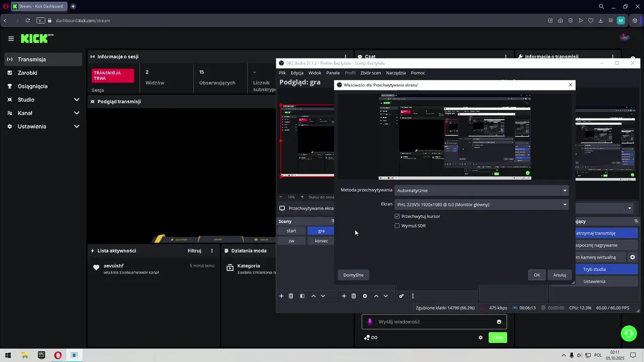Viewport: 644px width, 362px height.
Task: Open Windows Start menu
Action: click(8, 355)
